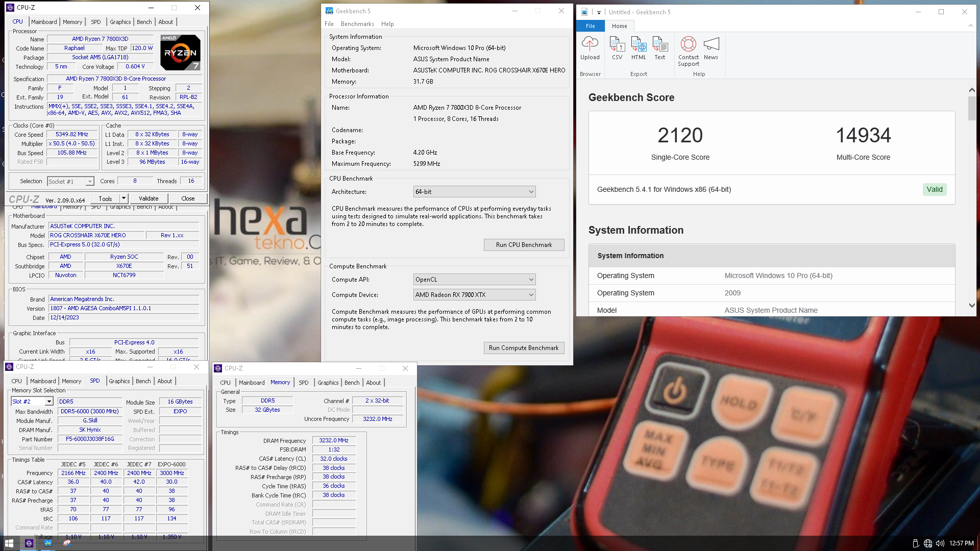Select SPD tab in CPU-Z Memory window
Screen dimensions: 980x551
pos(304,383)
